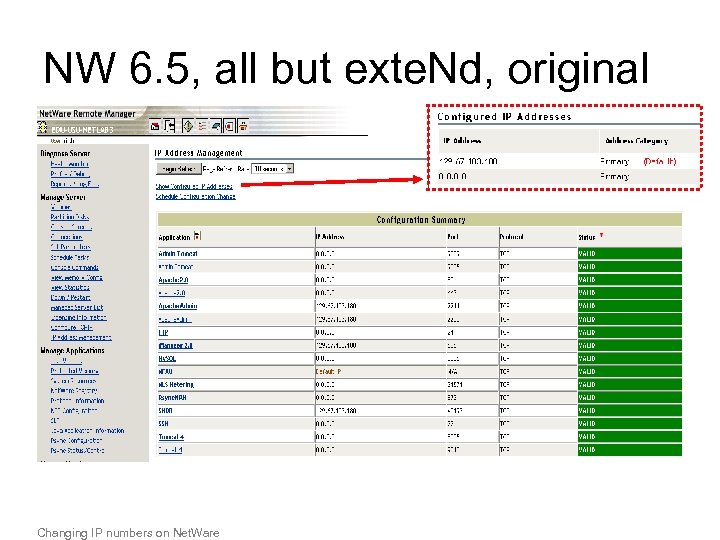720x540 pixels.
Task: Open Rsync Status/Control link
Action: click(x=77, y=450)
